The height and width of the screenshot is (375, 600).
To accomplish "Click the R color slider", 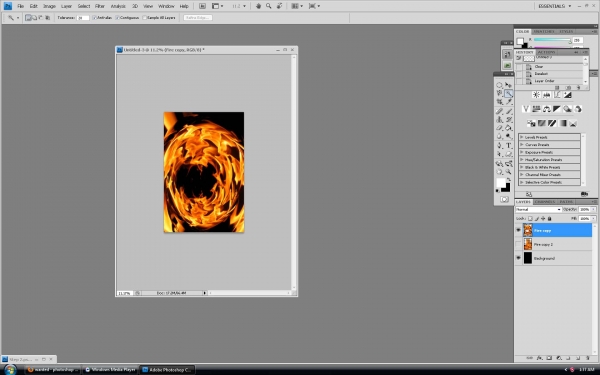I will coord(552,40).
